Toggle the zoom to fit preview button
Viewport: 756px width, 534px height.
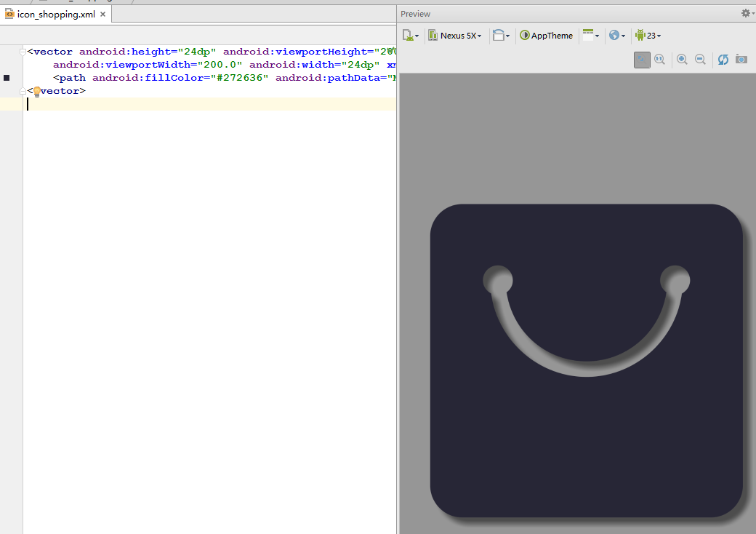point(642,60)
